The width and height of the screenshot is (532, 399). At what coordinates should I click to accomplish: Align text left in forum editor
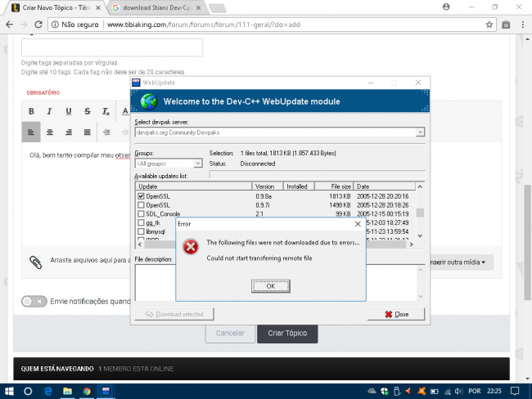click(31, 132)
